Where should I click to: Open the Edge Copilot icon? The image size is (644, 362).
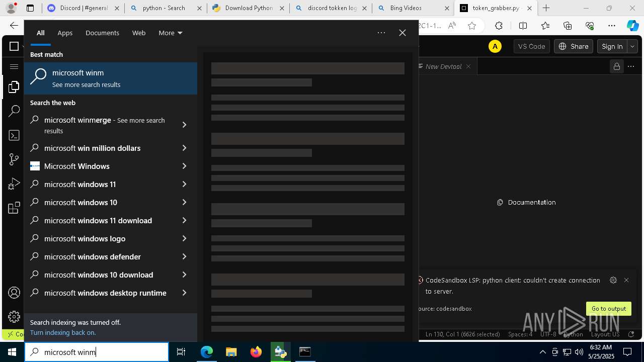point(632,26)
